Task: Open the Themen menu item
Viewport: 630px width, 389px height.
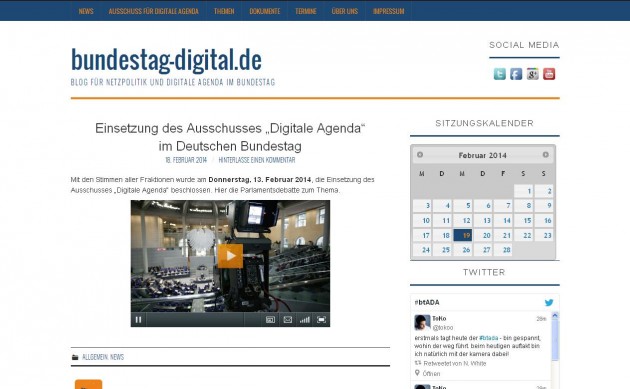Action: 224,11
